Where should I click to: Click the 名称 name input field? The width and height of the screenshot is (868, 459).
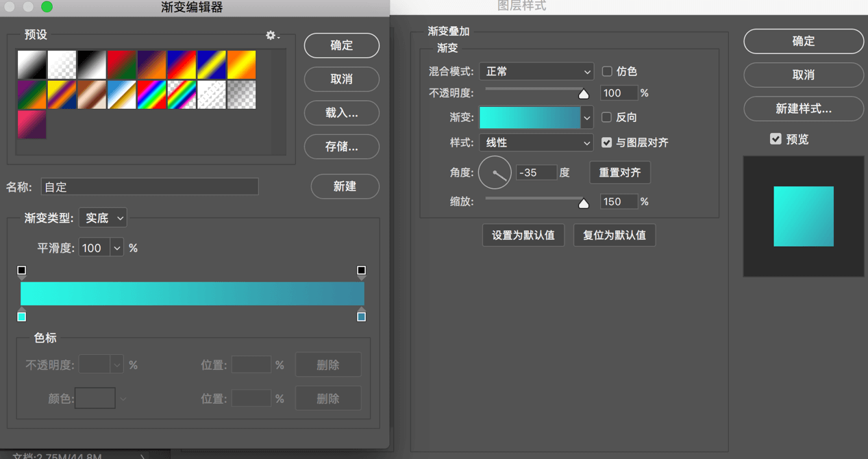click(x=149, y=186)
